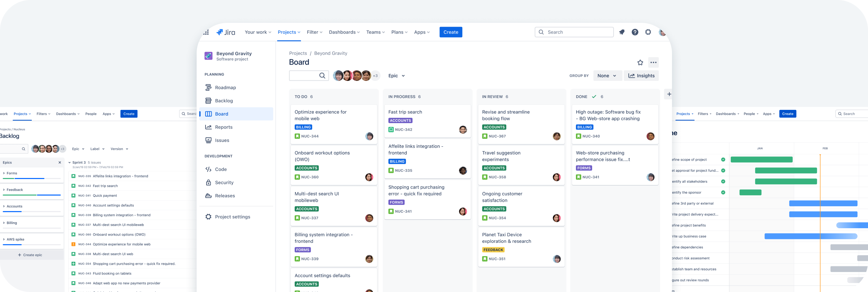This screenshot has width=868, height=292.
Task: Close the Epics panel in Backlog window
Action: pyautogui.click(x=60, y=162)
